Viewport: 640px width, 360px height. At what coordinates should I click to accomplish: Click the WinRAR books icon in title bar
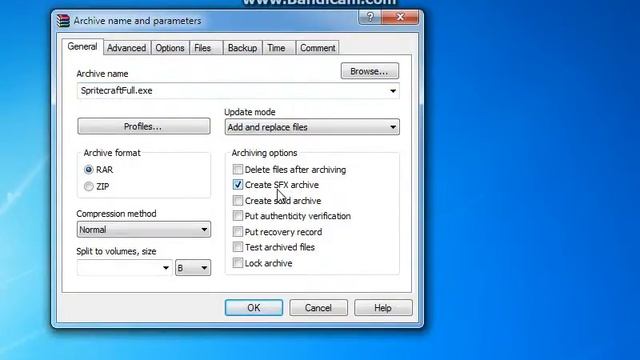click(x=63, y=20)
